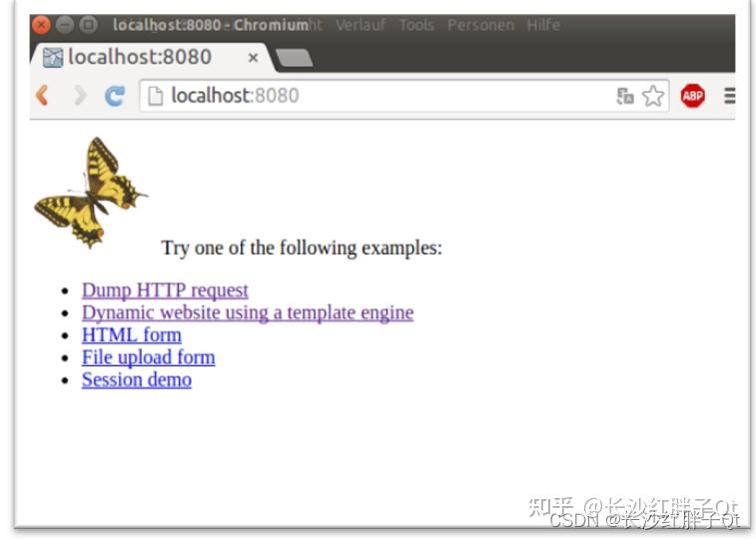Click the Session demo link

pos(137,379)
